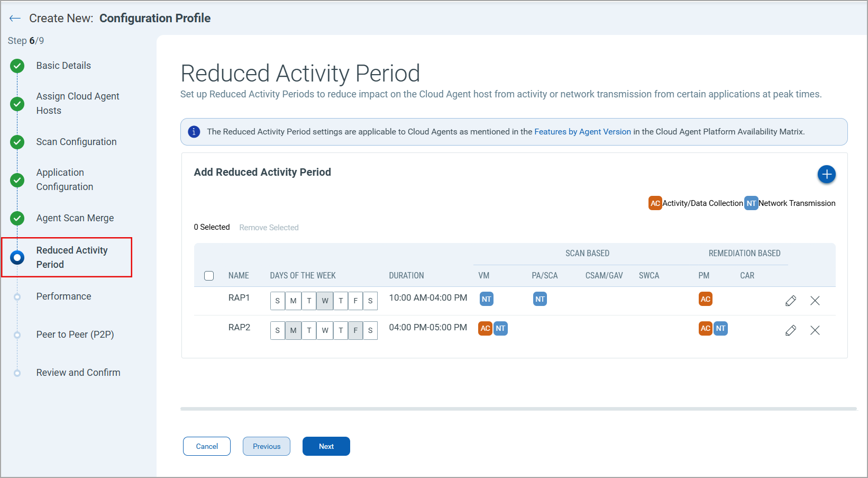Toggle Friday for RAP2 days of week
Viewport: 868px width, 478px height.
355,330
